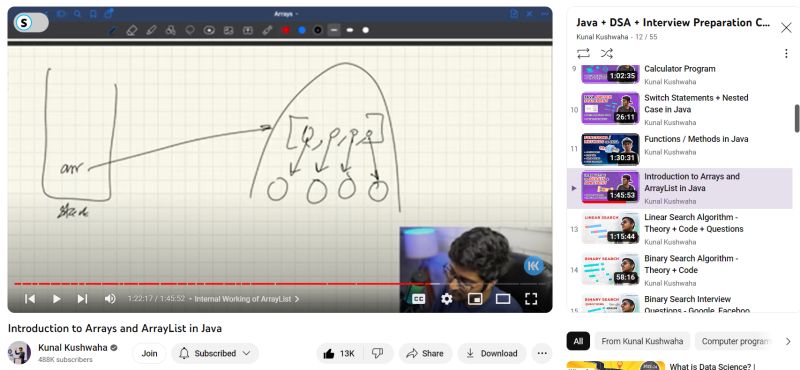
Task: Open video settings gear
Action: tap(446, 299)
